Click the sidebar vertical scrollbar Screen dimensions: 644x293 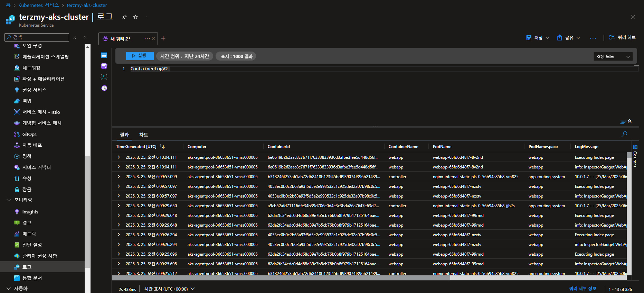[x=87, y=212]
